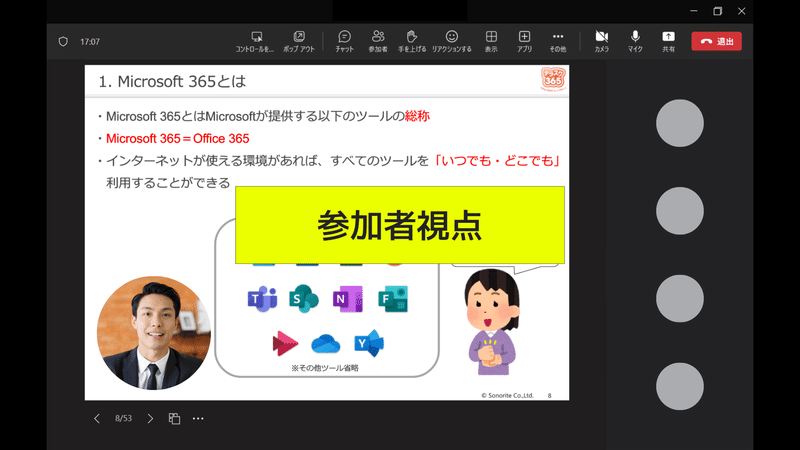Advance to the next slide

tap(150, 418)
